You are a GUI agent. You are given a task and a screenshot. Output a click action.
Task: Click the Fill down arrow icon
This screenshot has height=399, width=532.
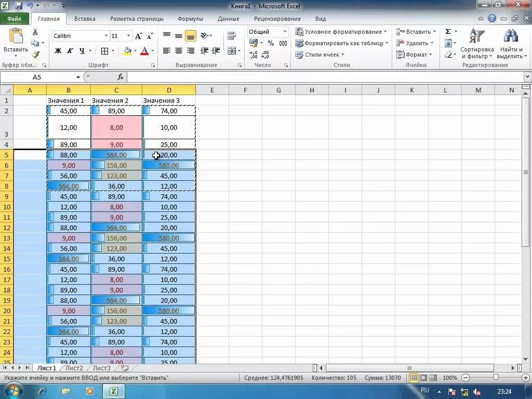click(448, 43)
